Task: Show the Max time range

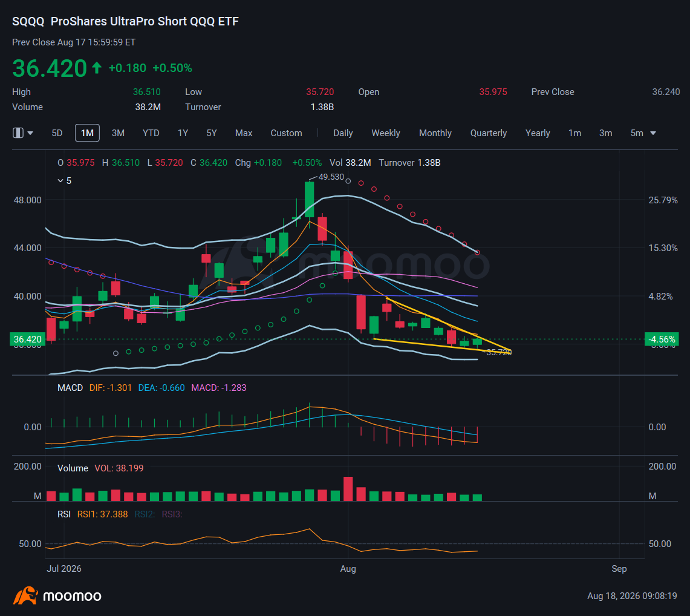Action: click(244, 133)
